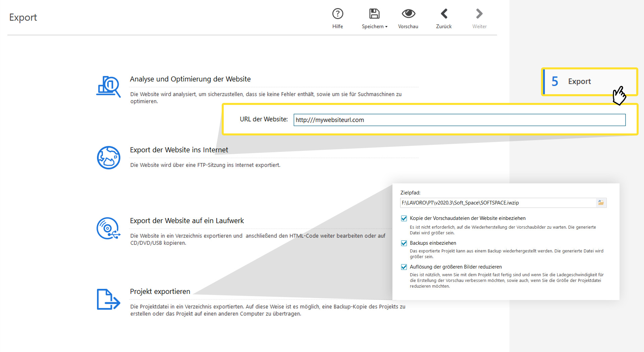Open the Vorschau preview eye icon
Screen dimensions: 644x352
click(x=408, y=14)
